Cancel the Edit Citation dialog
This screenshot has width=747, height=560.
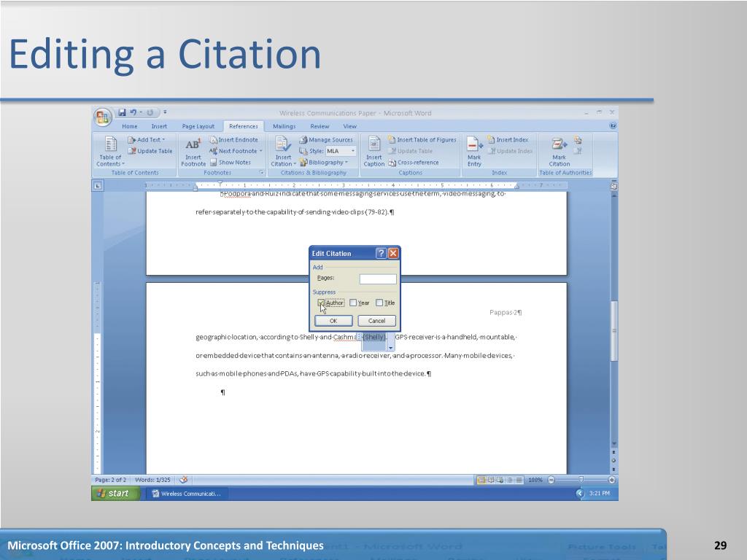[x=376, y=321]
